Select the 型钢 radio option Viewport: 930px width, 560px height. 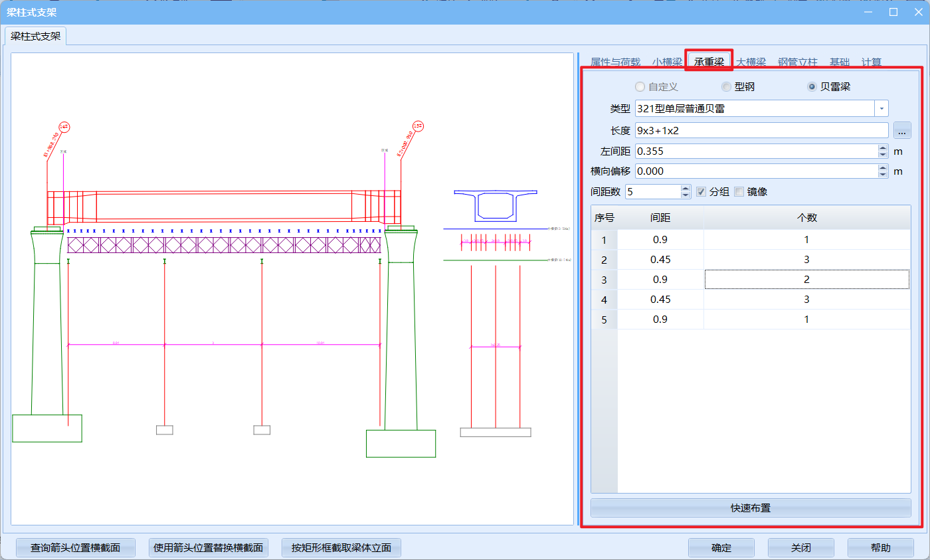coord(726,87)
